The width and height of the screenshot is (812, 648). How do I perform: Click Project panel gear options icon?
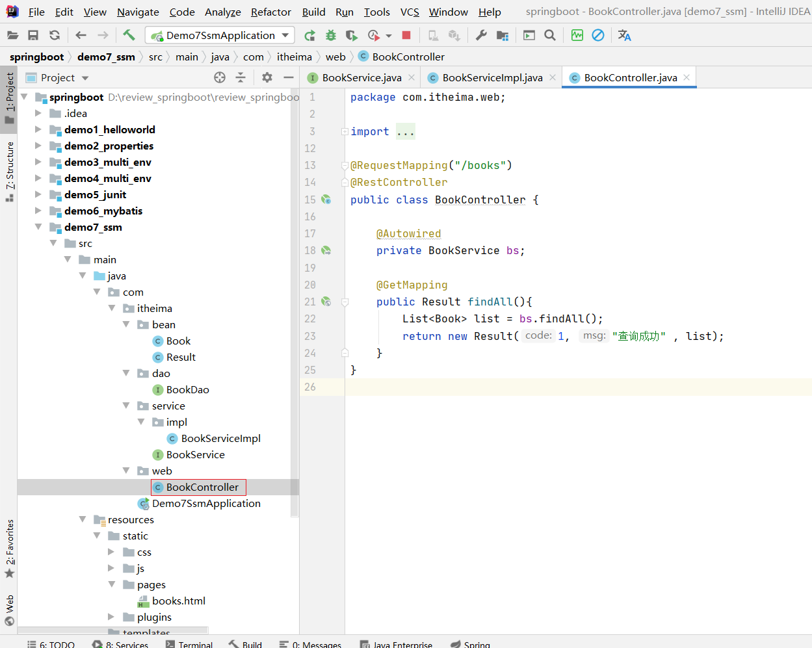tap(267, 77)
